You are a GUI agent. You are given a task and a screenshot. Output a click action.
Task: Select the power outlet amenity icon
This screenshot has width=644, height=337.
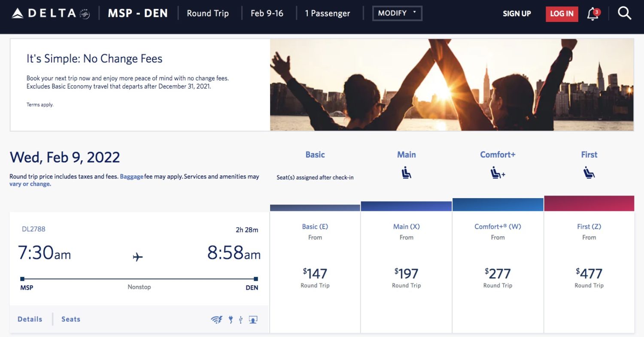coord(231,319)
